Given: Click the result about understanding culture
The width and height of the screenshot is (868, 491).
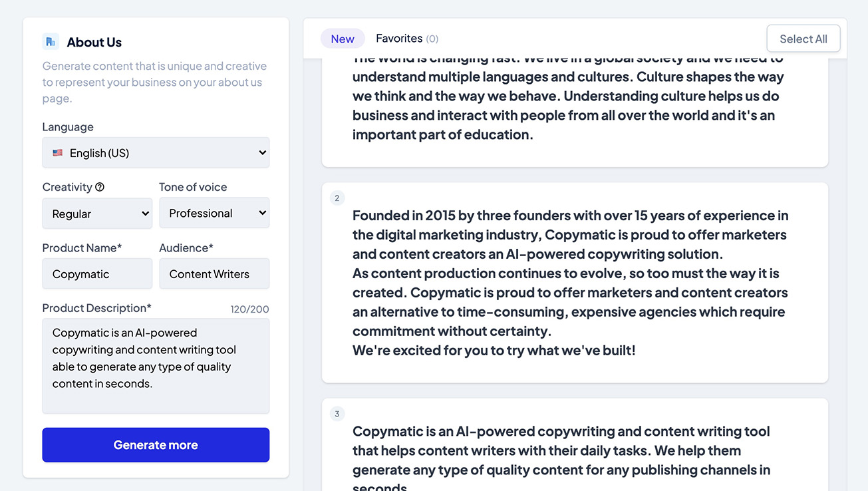Looking at the screenshot, I should coord(574,96).
